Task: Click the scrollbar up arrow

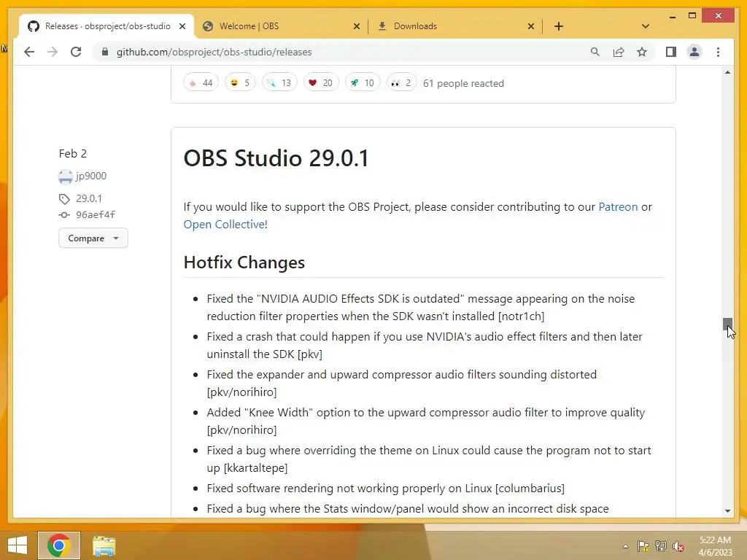Action: tap(727, 72)
